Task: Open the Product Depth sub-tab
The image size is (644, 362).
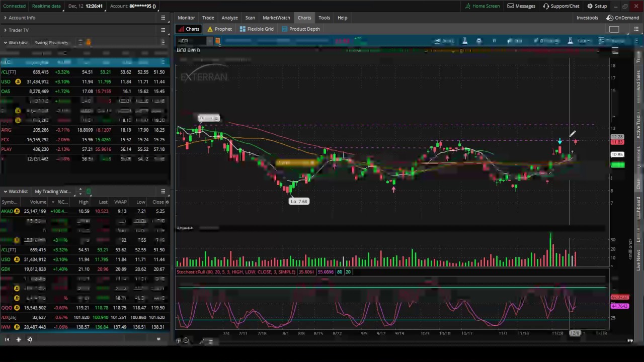Action: click(300, 29)
